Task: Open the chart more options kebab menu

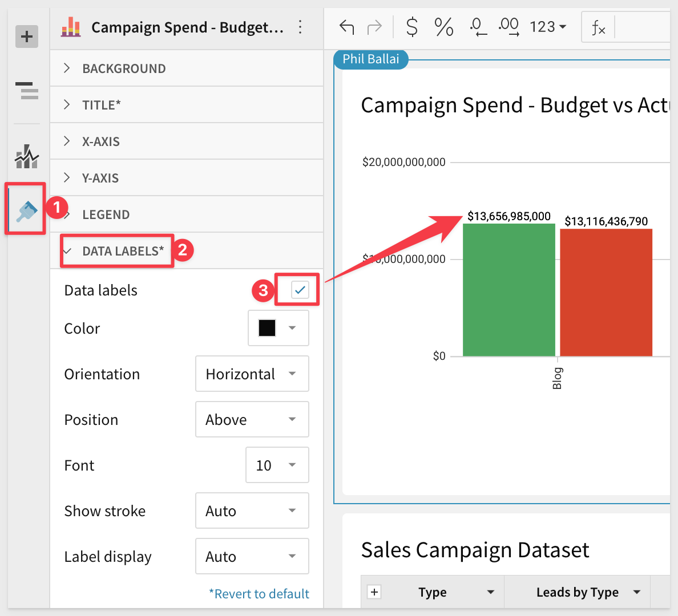Action: (300, 27)
